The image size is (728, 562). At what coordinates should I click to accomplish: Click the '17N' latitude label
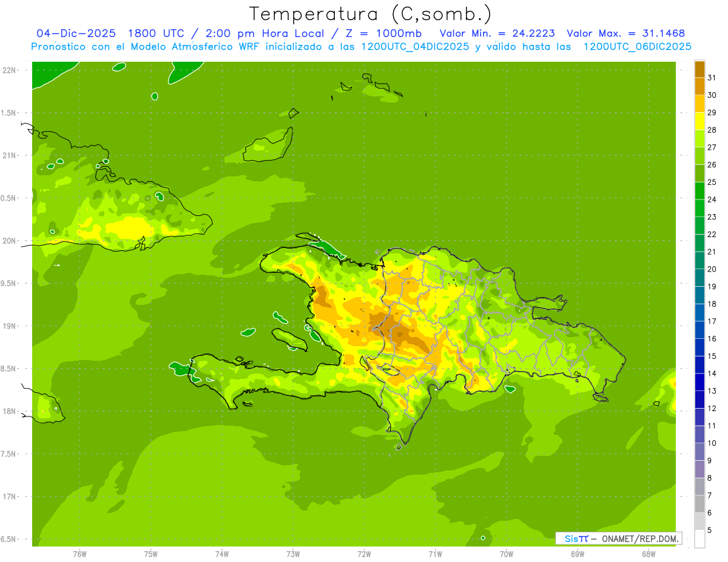(x=10, y=497)
